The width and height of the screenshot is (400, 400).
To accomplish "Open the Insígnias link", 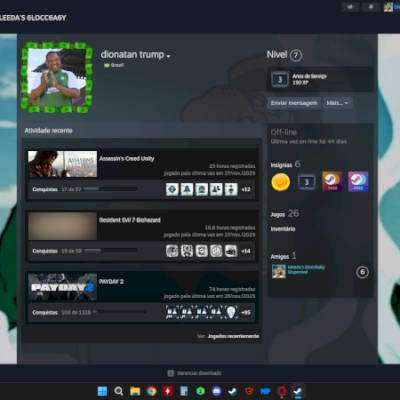I will (x=281, y=165).
